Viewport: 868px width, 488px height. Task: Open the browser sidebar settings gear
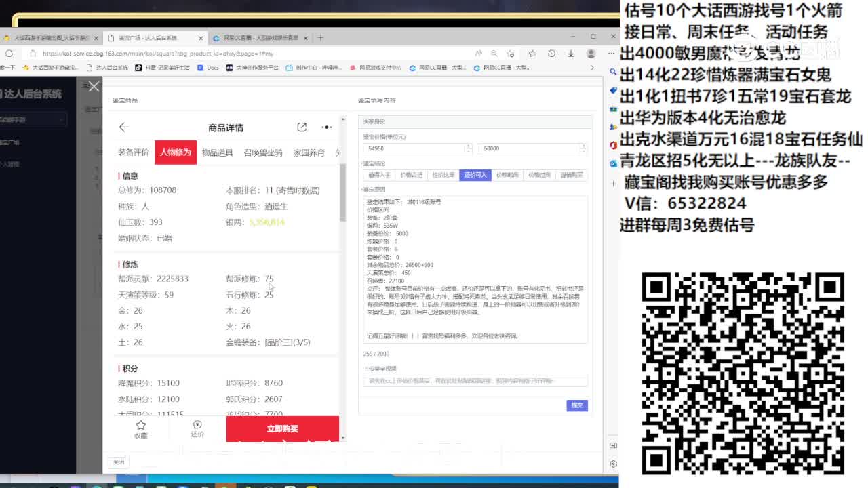[x=613, y=464]
